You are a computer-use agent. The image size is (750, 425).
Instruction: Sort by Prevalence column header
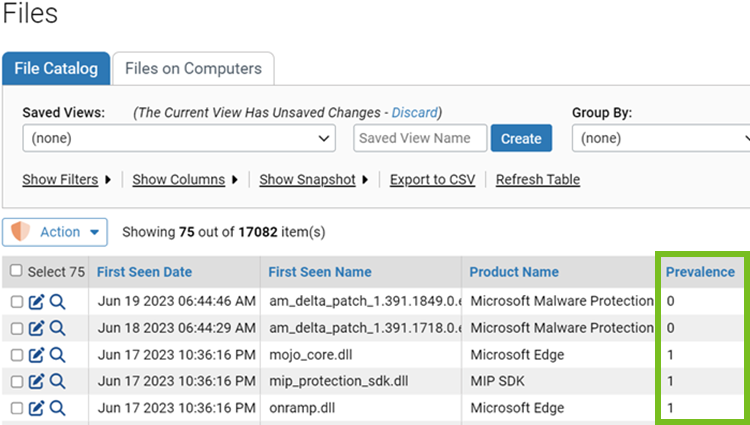click(x=700, y=272)
